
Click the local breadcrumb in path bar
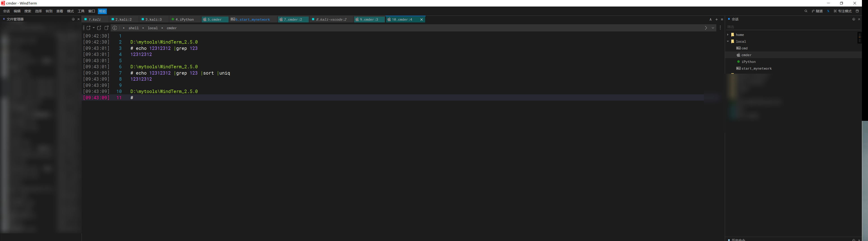coord(152,28)
